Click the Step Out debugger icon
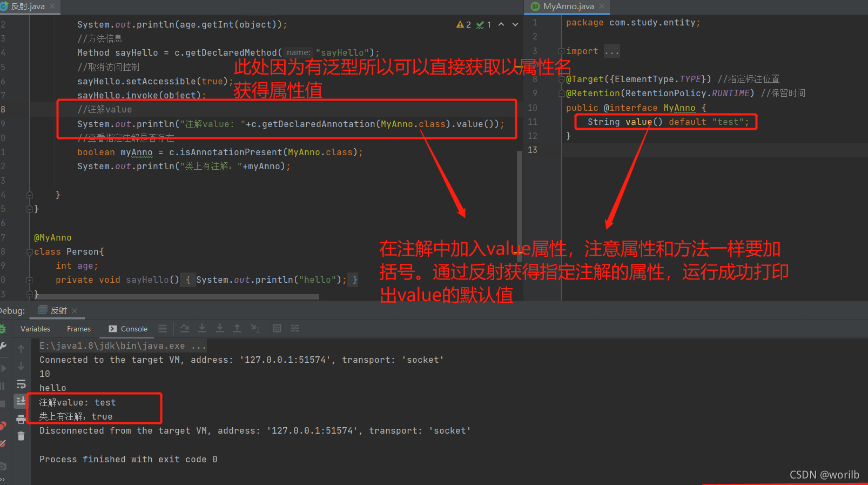Screen dimensions: 868x485 pos(237,328)
